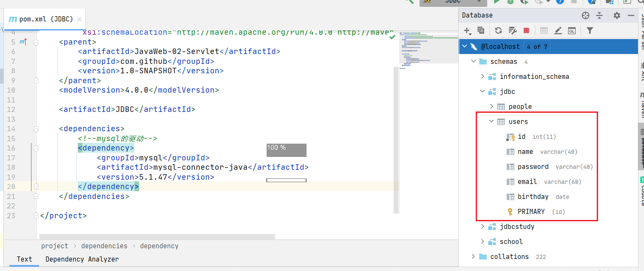Open Database panel gear settings
This screenshot has width=644, height=271.
pyautogui.click(x=617, y=15)
